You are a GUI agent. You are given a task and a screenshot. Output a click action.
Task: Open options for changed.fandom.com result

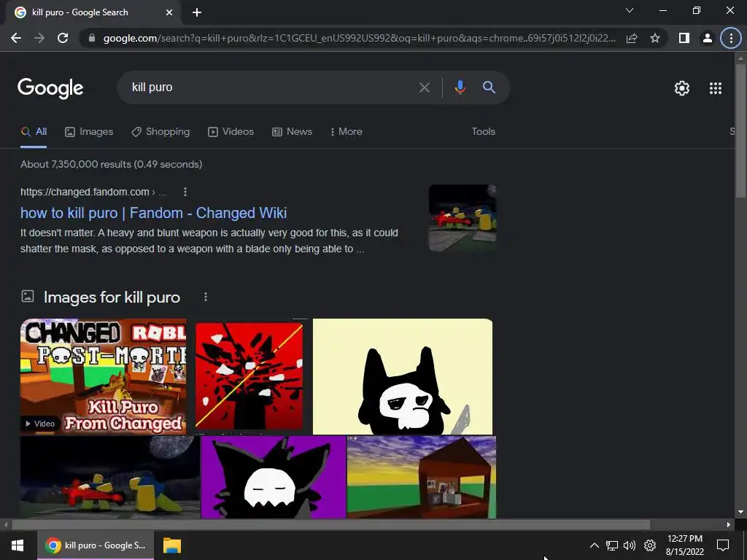(x=185, y=192)
